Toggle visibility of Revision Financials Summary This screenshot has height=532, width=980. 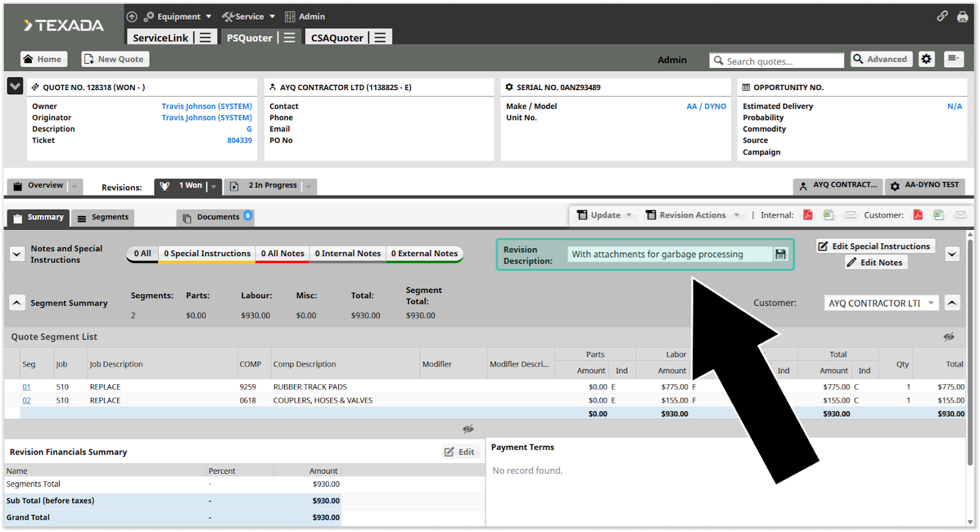pos(468,429)
